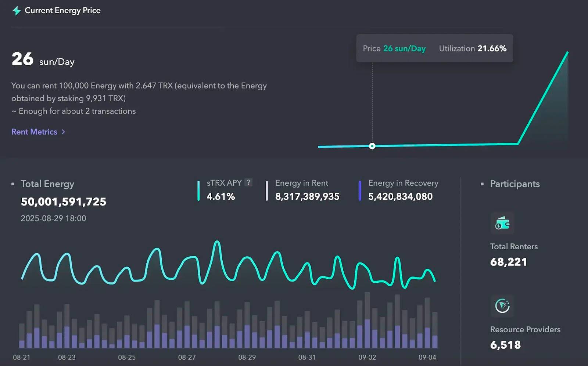Click the paper plane Resource Providers icon
The image size is (588, 366).
503,306
